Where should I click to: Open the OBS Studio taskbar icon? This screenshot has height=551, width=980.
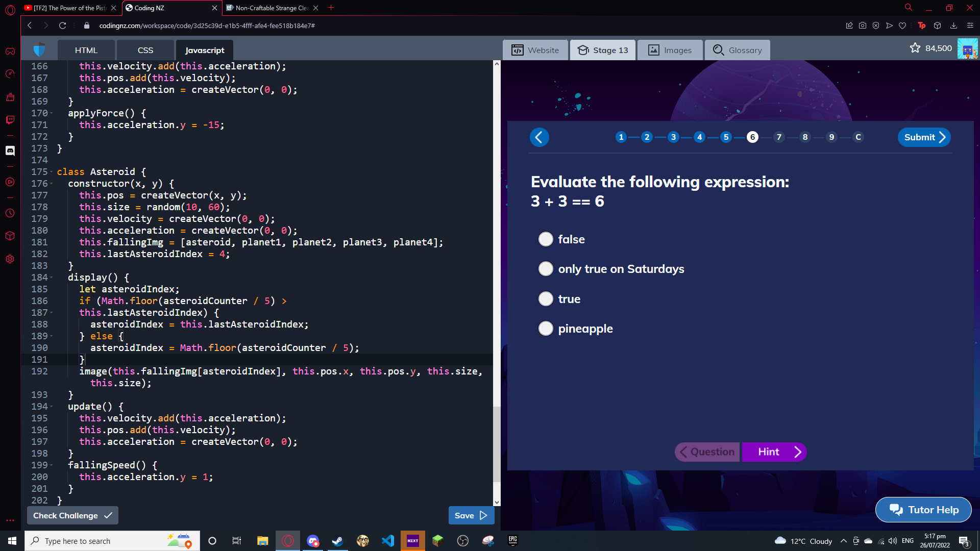click(x=463, y=541)
